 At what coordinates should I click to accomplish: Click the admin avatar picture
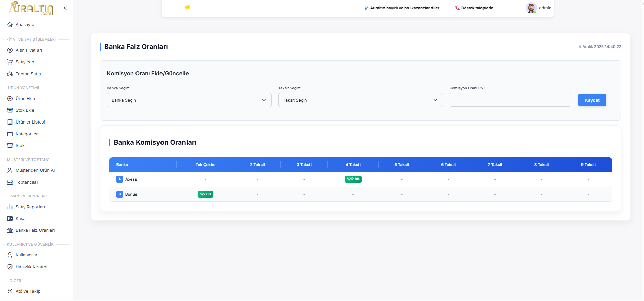click(531, 8)
